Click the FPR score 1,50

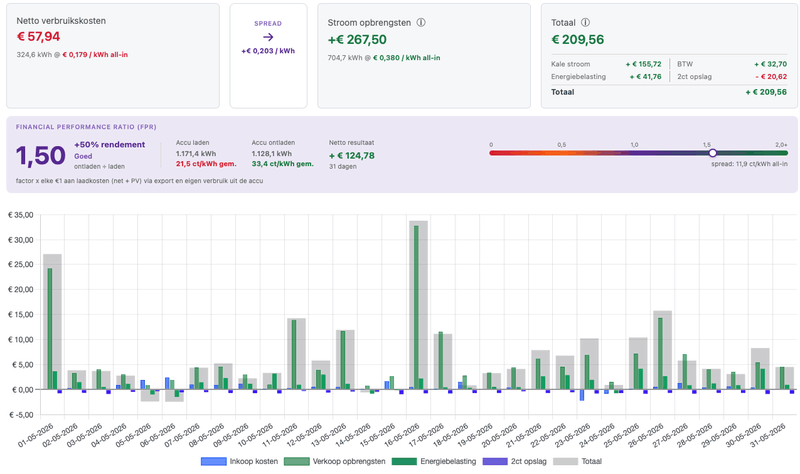(40, 155)
